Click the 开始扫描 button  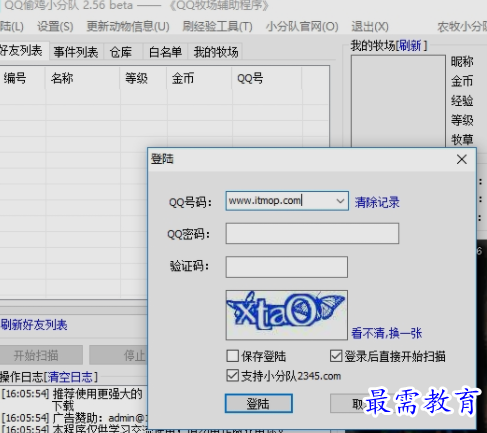(x=41, y=355)
